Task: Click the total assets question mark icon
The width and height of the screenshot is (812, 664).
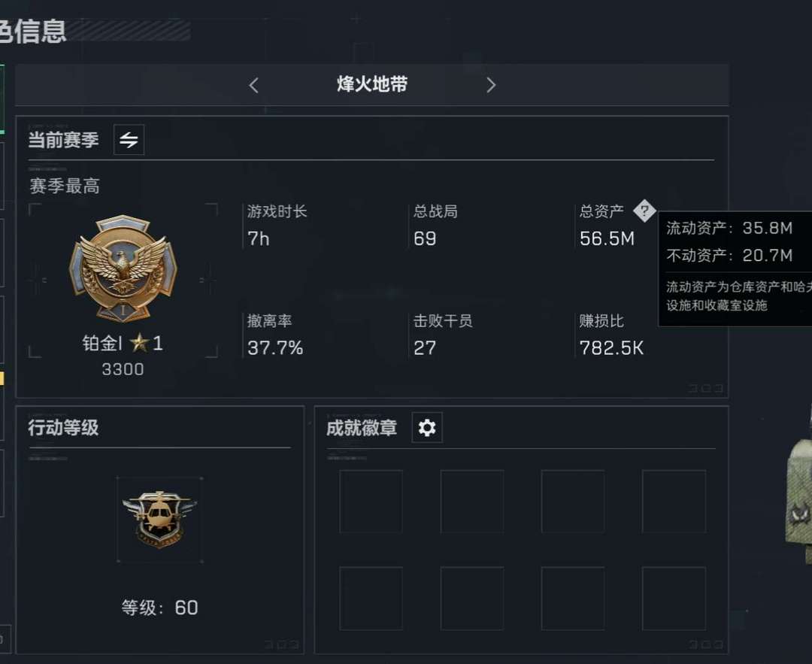Action: (x=645, y=211)
